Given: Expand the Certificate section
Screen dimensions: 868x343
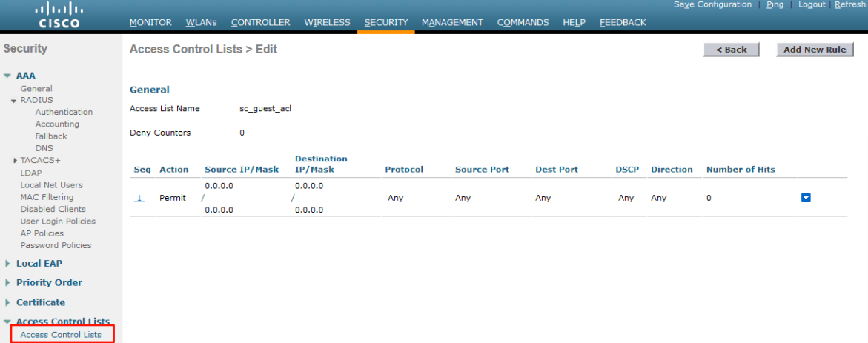Looking at the screenshot, I should point(7,302).
